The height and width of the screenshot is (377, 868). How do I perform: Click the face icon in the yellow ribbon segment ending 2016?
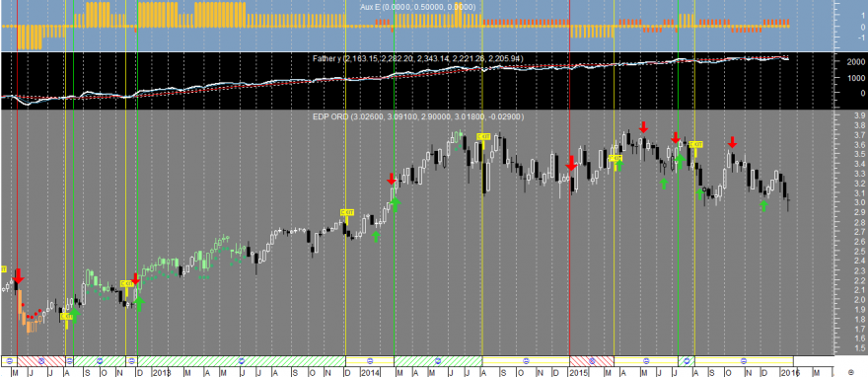click(x=744, y=360)
